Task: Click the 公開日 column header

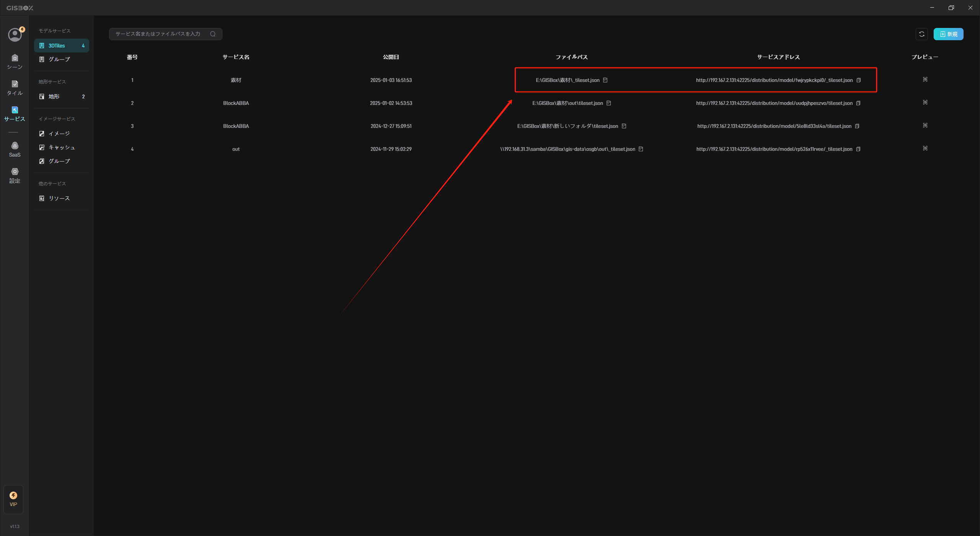Action: pyautogui.click(x=391, y=57)
